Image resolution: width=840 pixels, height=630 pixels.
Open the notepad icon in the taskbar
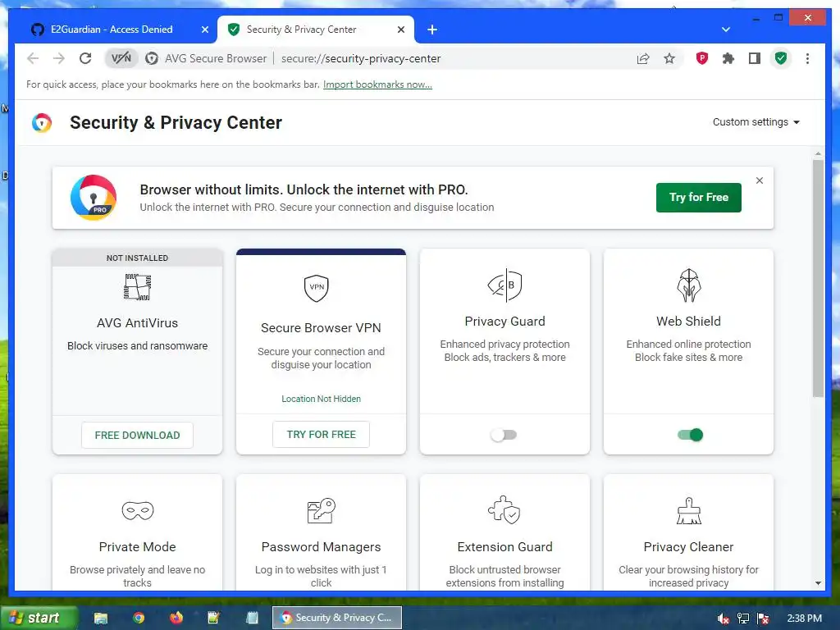pos(214,619)
